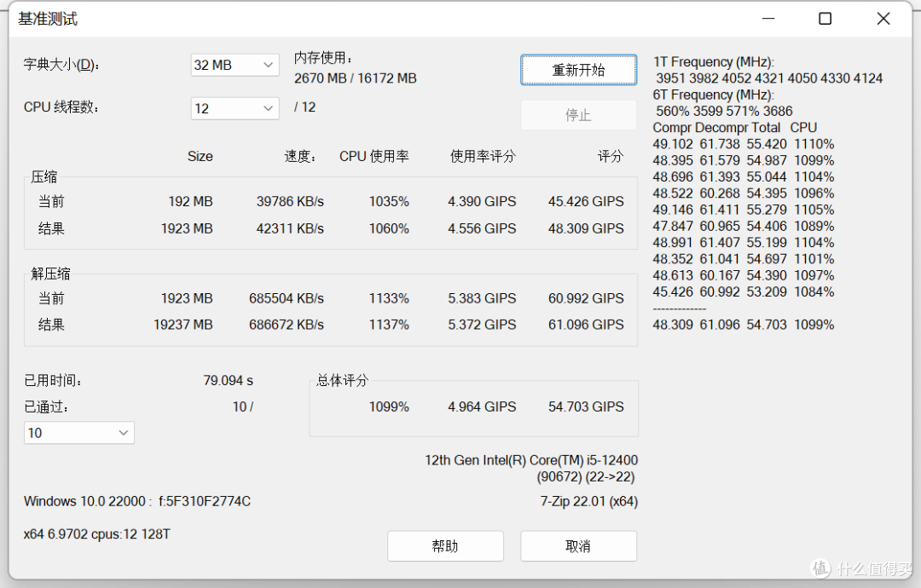921x588 pixels.
Task: Click total usage rating 4.964 GIPS
Action: [482, 407]
